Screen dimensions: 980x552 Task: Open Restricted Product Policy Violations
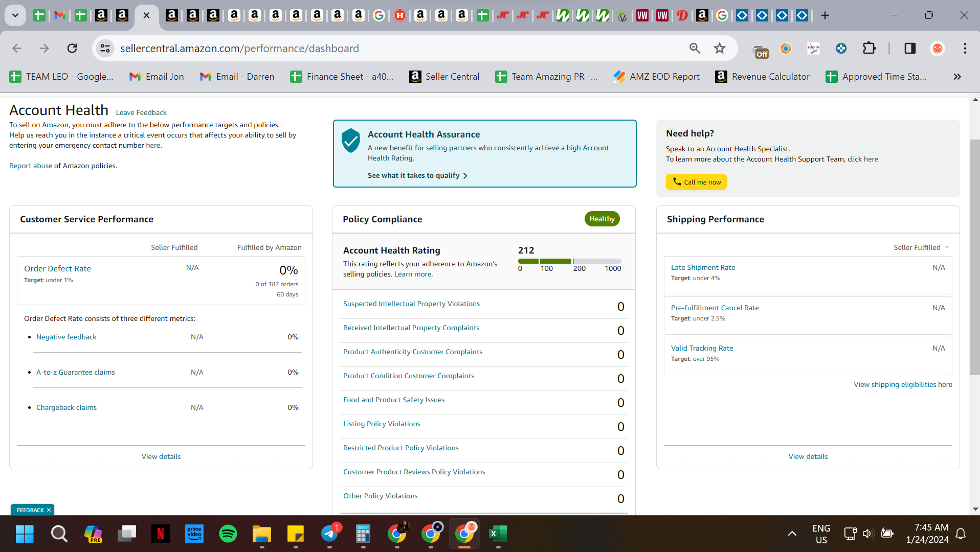tap(401, 448)
